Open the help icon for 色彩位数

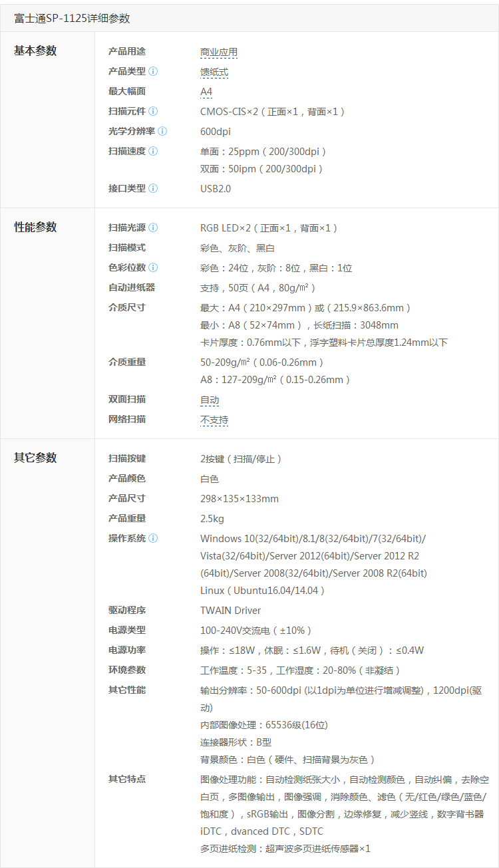click(x=153, y=267)
